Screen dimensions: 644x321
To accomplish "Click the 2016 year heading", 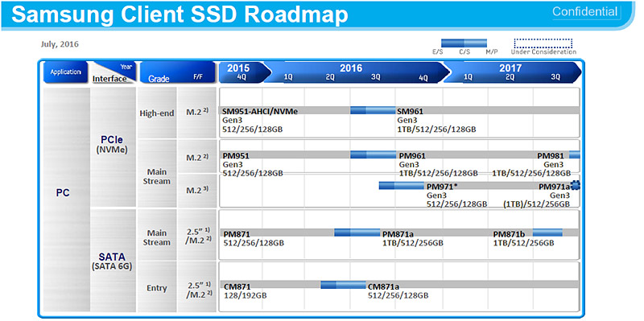I will [x=351, y=68].
